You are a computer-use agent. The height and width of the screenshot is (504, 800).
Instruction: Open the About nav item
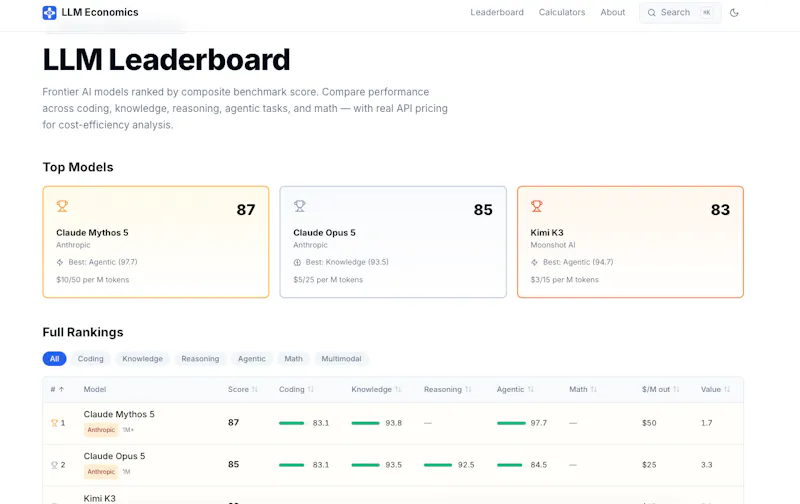pyautogui.click(x=613, y=12)
